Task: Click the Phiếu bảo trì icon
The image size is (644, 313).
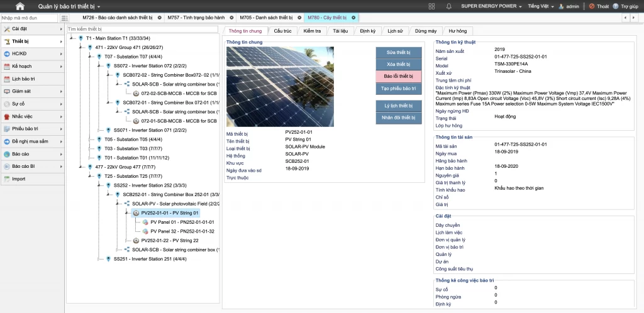Action: click(x=7, y=129)
